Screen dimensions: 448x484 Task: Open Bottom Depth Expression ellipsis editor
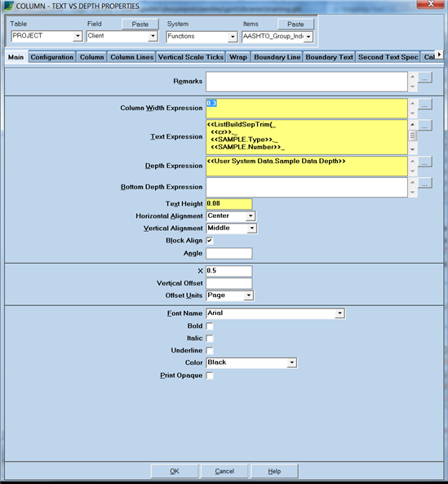click(x=425, y=183)
